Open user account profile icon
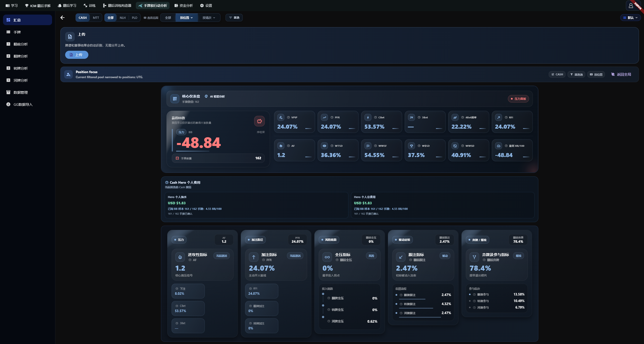644x344 pixels. (x=631, y=6)
